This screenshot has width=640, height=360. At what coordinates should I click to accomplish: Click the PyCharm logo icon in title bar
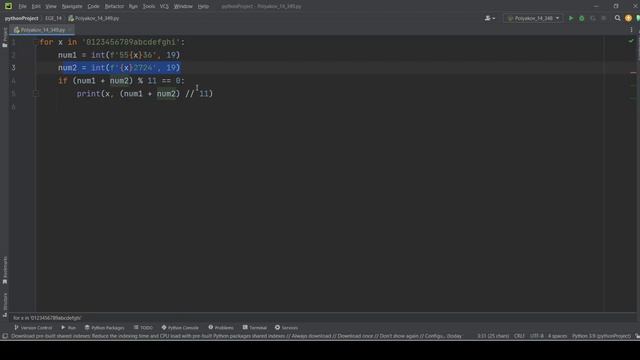[x=8, y=6]
